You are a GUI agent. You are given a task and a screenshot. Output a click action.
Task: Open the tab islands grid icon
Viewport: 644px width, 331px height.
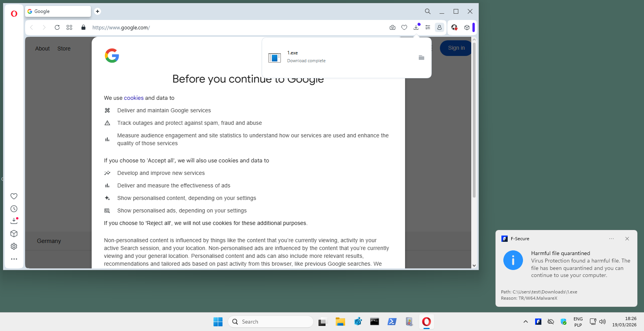[x=69, y=27]
